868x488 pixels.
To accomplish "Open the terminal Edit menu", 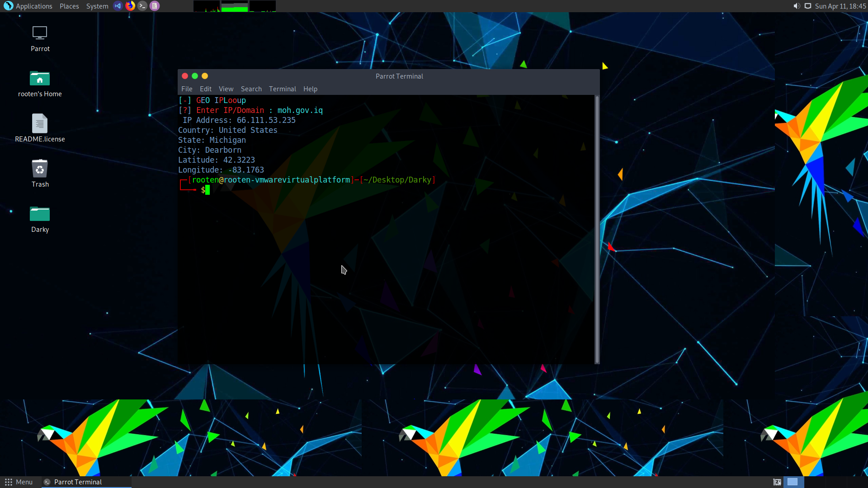I will [x=206, y=89].
